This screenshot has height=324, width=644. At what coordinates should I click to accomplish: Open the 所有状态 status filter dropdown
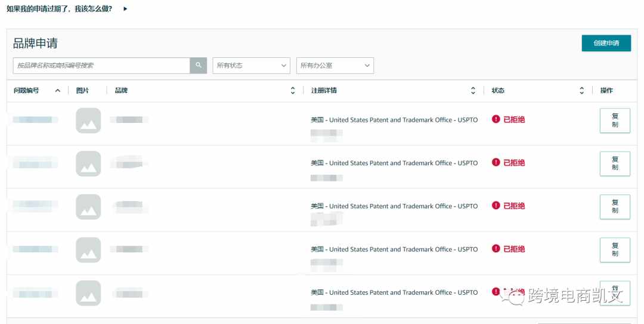tap(252, 66)
